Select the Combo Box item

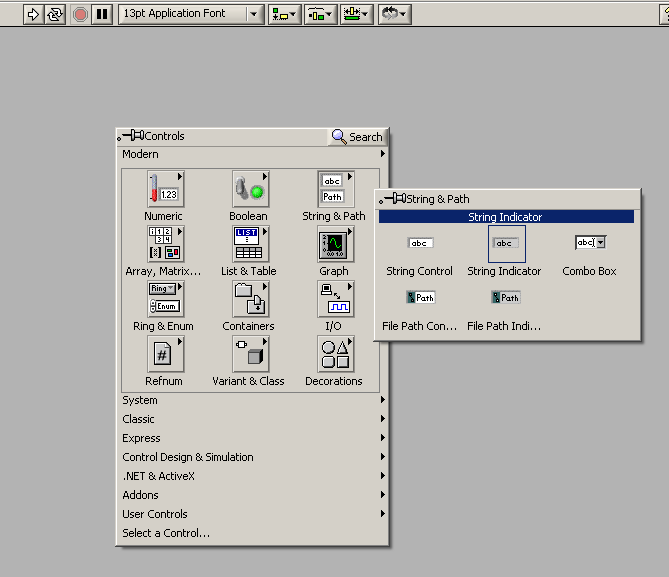coord(590,243)
